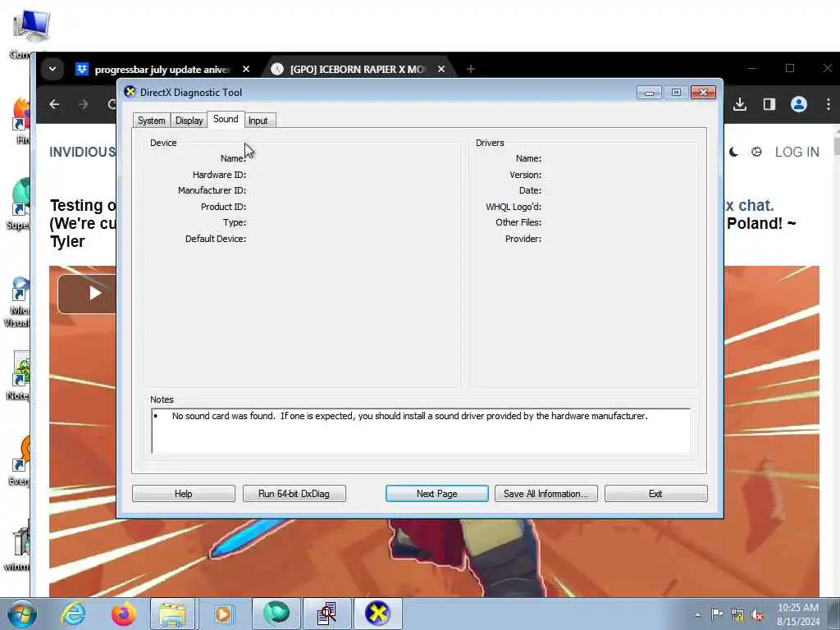840x630 pixels.
Task: Go to the Input tab in DxDiag
Action: (x=258, y=121)
